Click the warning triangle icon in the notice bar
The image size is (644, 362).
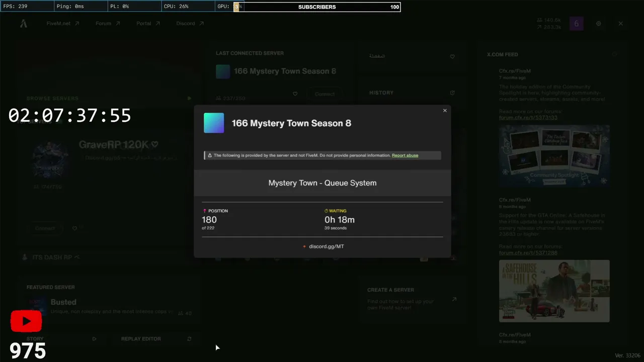(210, 155)
